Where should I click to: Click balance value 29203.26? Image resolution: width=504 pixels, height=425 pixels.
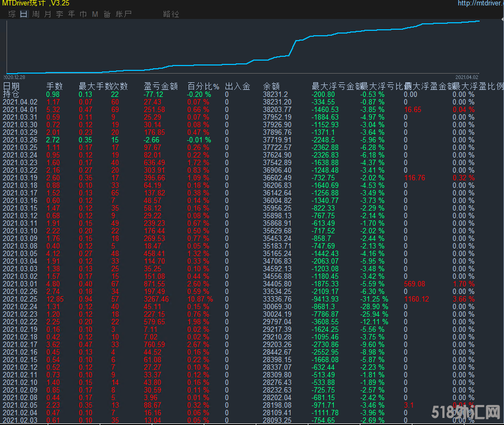point(277,344)
